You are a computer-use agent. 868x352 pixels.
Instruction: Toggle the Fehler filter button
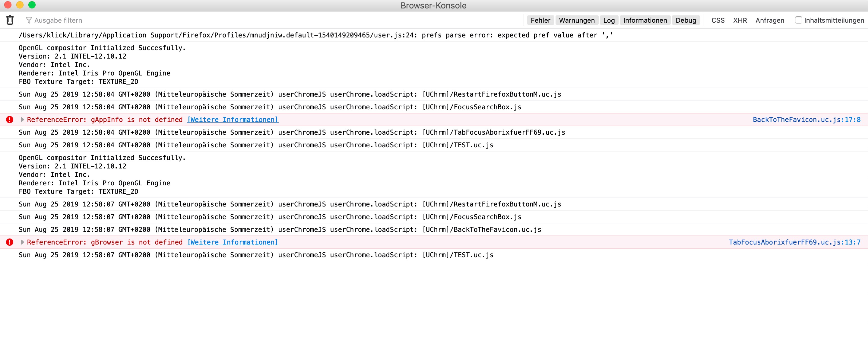(x=540, y=20)
